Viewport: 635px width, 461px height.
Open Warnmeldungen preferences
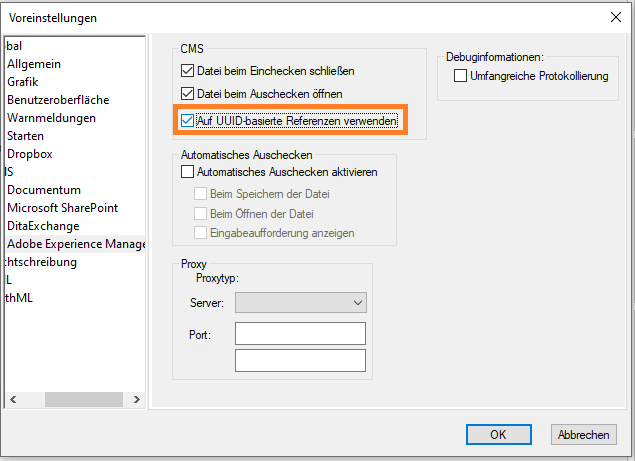click(51, 118)
